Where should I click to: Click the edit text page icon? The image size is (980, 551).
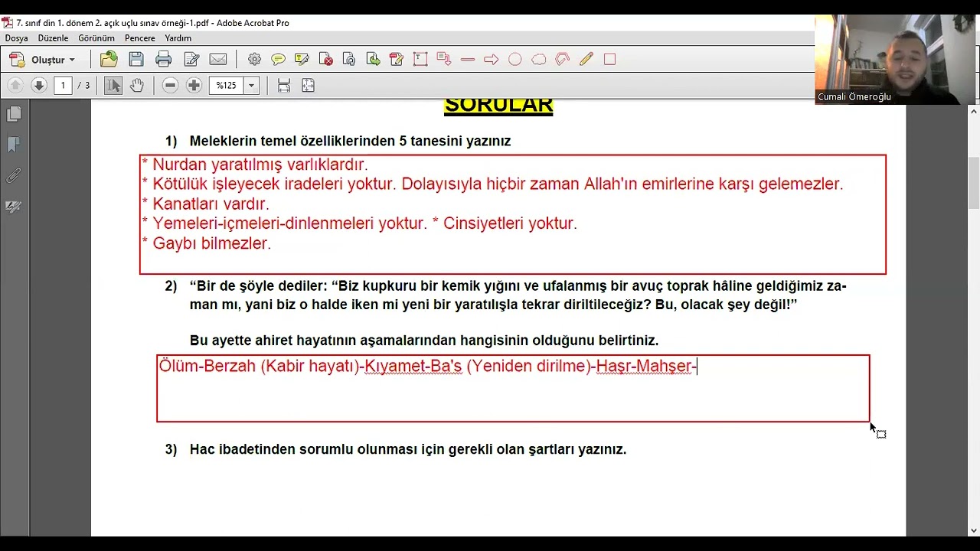191,59
